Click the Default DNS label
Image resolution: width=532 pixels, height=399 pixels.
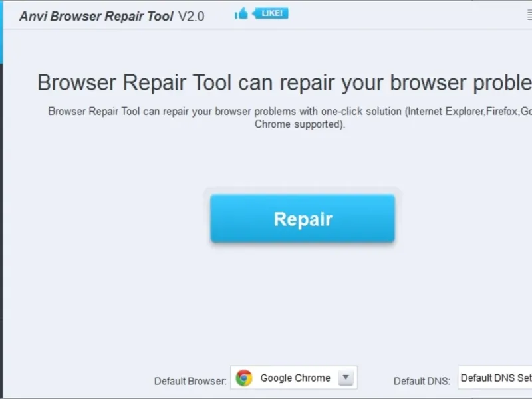coord(422,381)
